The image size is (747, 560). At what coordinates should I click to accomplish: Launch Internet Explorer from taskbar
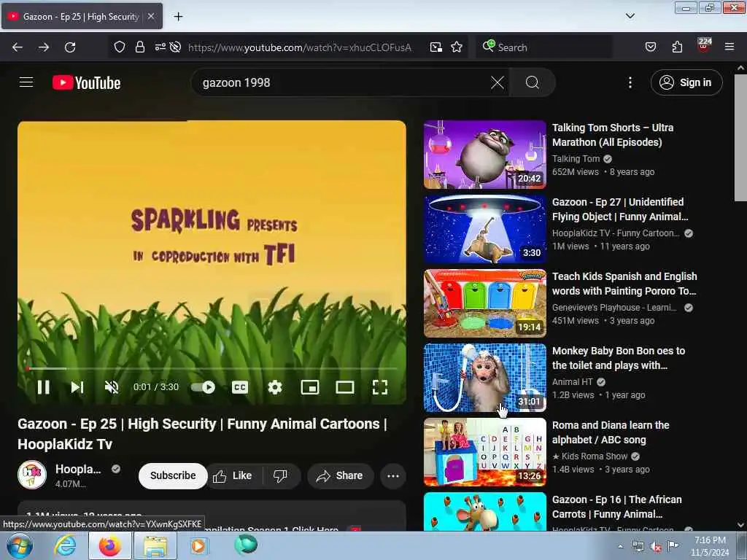[65, 545]
